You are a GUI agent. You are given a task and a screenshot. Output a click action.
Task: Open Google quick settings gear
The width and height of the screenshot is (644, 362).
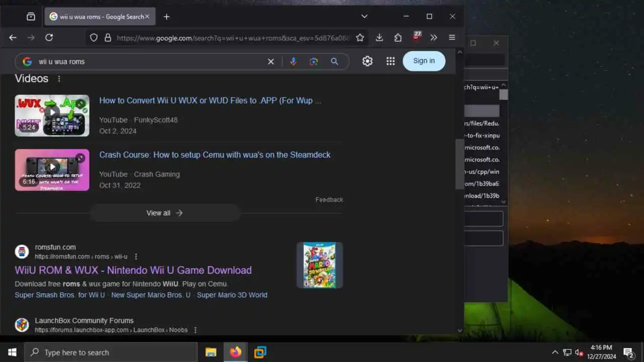coord(368,61)
